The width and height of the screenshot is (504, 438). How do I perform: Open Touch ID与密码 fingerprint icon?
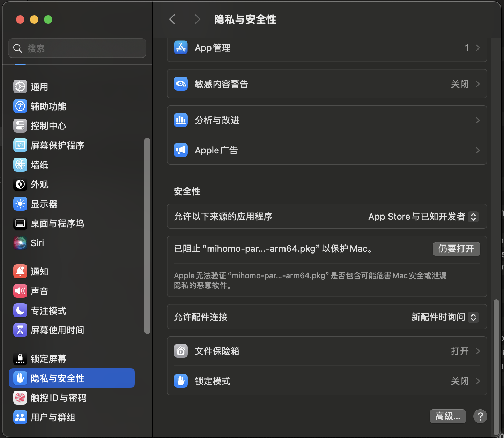20,398
